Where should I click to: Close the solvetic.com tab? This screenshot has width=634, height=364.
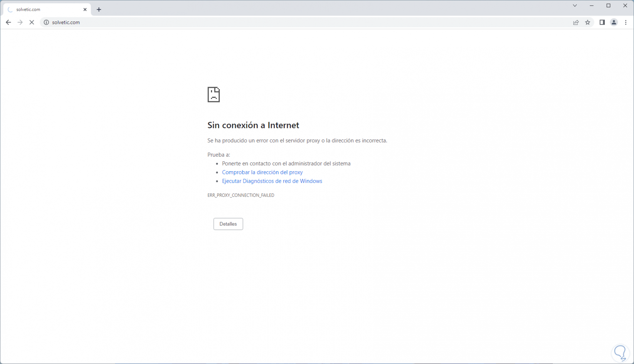[85, 10]
